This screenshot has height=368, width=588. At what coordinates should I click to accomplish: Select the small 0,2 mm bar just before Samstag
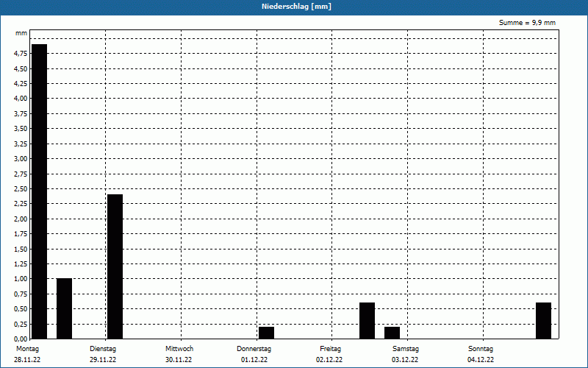pos(392,333)
